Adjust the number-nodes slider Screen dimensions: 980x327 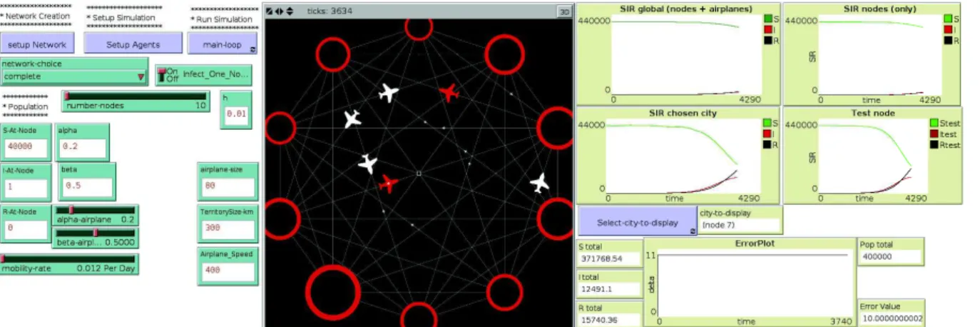[x=136, y=101]
